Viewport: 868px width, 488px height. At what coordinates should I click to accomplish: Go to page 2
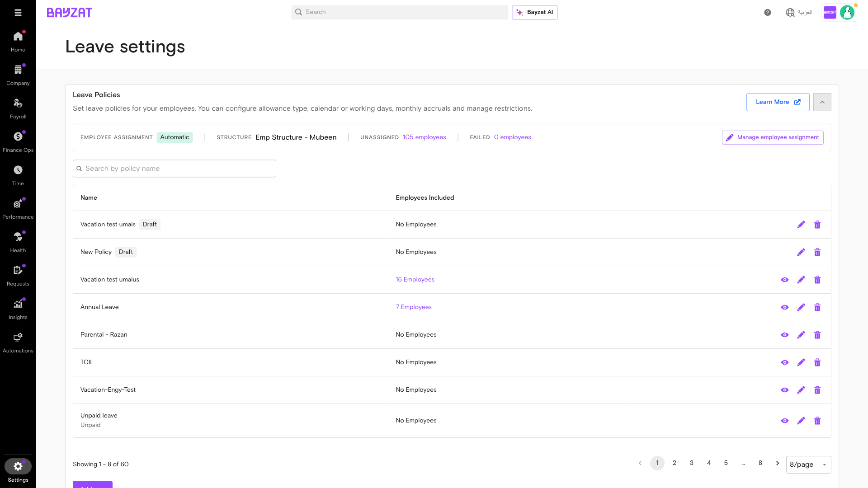675,463
